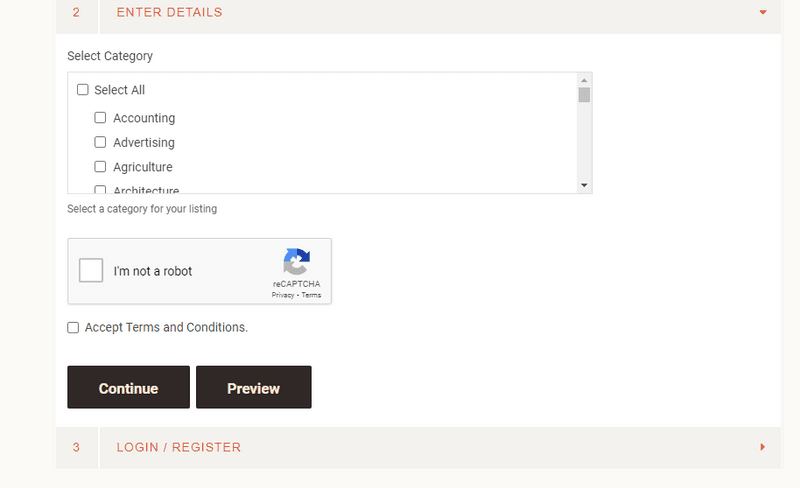
Task: Click the step number 3 box
Action: coord(77,448)
